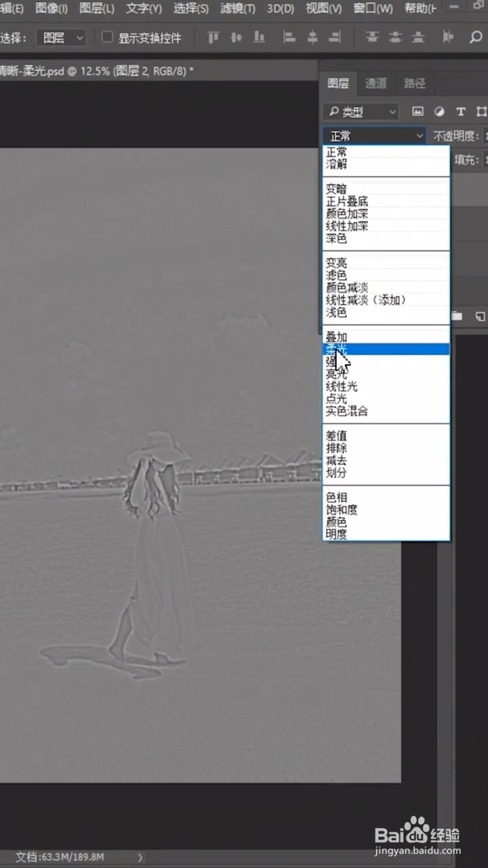Click the align horizontal centers icon
The image size is (488, 868).
pyautogui.click(x=312, y=37)
